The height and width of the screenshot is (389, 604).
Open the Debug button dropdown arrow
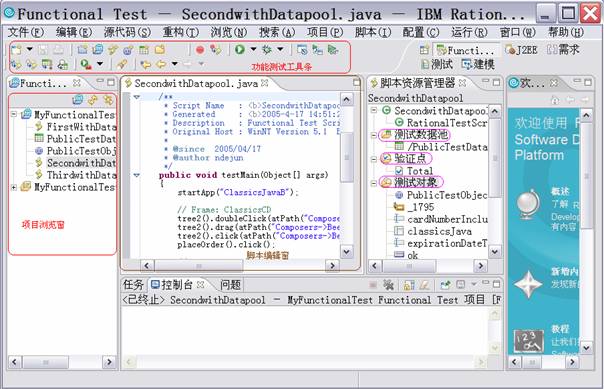click(x=280, y=49)
